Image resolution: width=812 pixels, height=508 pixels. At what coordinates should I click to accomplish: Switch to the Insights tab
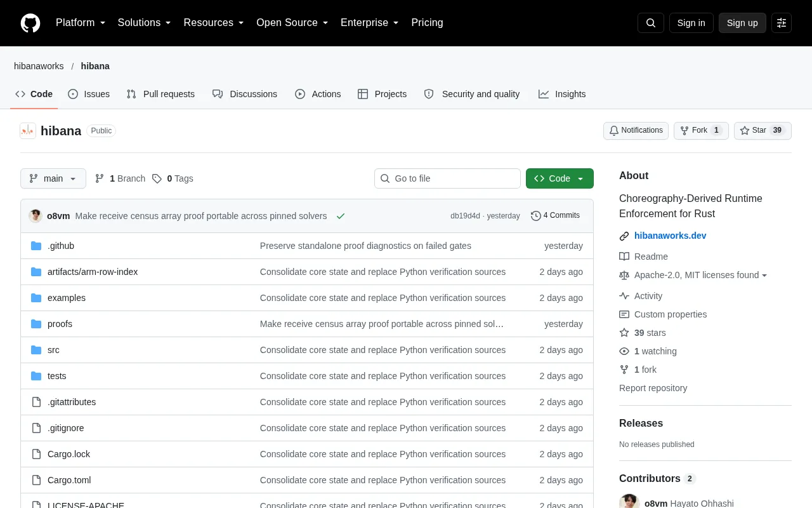(562, 94)
